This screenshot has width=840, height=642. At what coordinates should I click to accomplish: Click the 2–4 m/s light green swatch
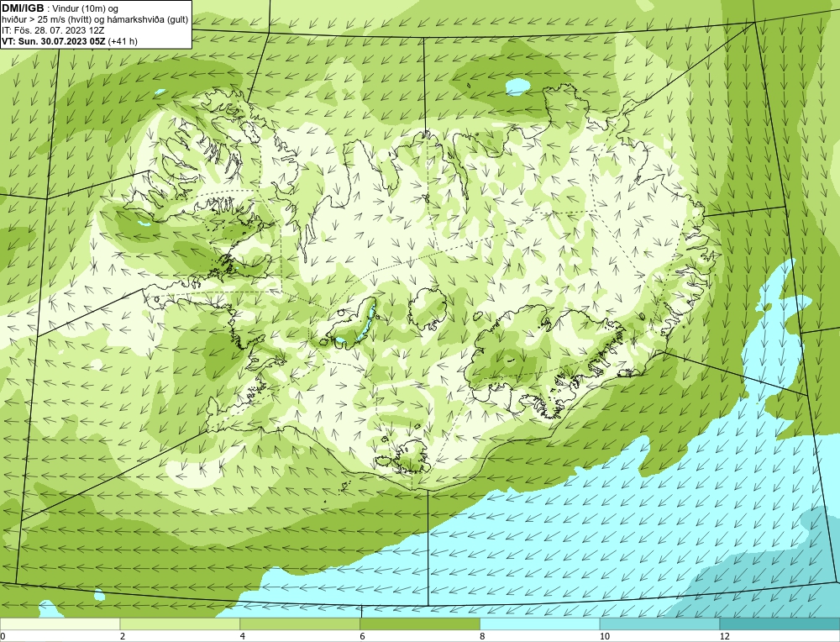180,624
